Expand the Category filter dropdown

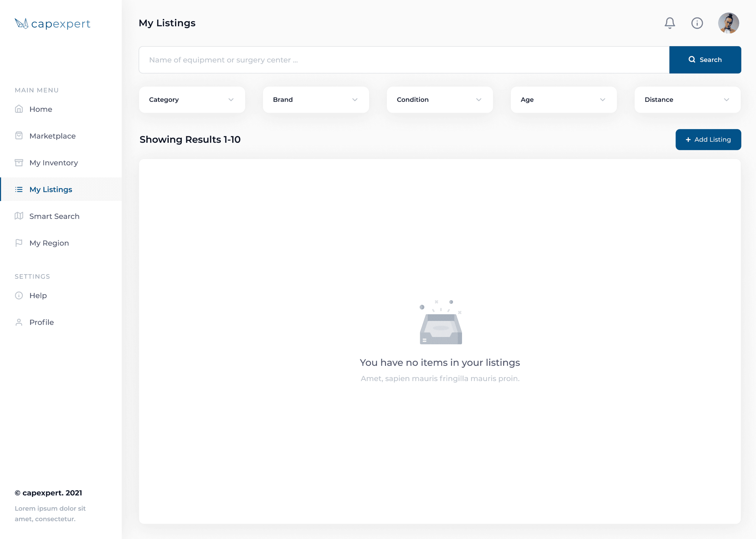[x=192, y=99]
